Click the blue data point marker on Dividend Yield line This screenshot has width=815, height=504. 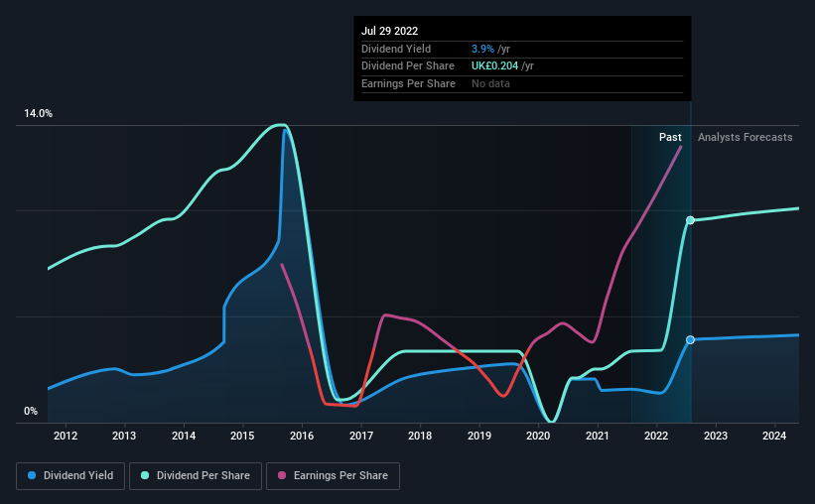(x=690, y=340)
